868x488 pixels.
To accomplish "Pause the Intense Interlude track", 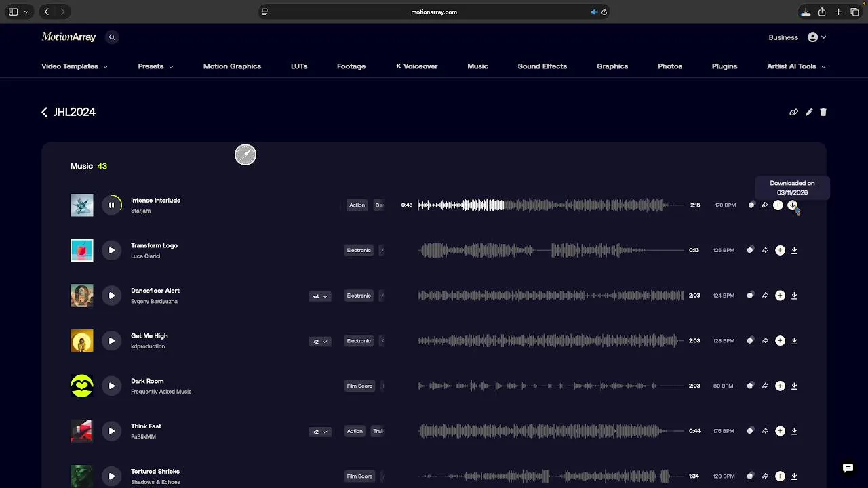I will click(112, 205).
